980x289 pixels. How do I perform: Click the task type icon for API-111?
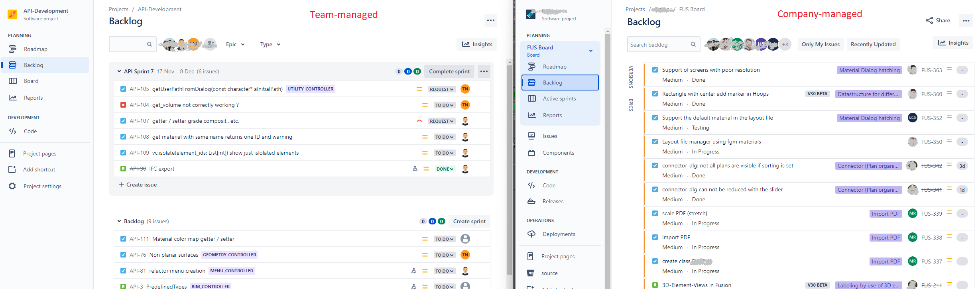click(x=123, y=239)
